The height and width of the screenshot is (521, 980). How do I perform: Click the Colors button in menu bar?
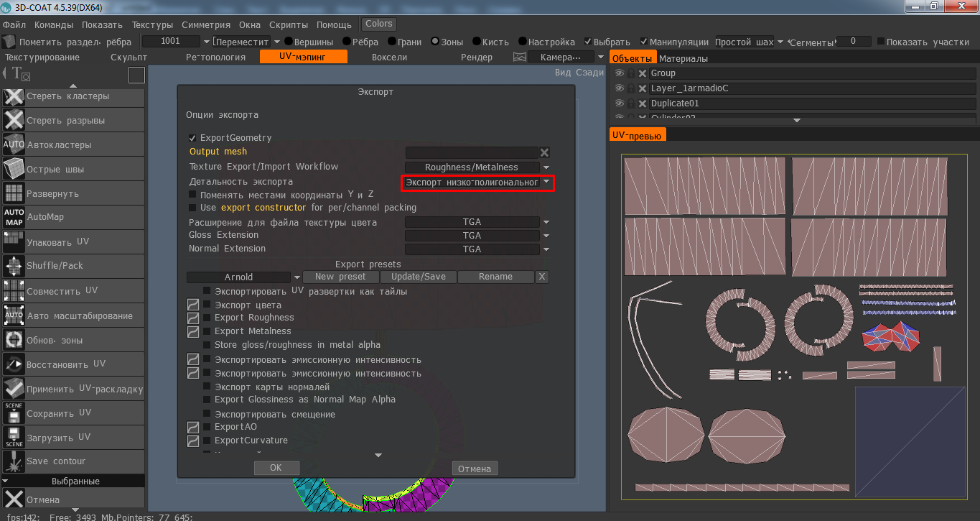(379, 24)
